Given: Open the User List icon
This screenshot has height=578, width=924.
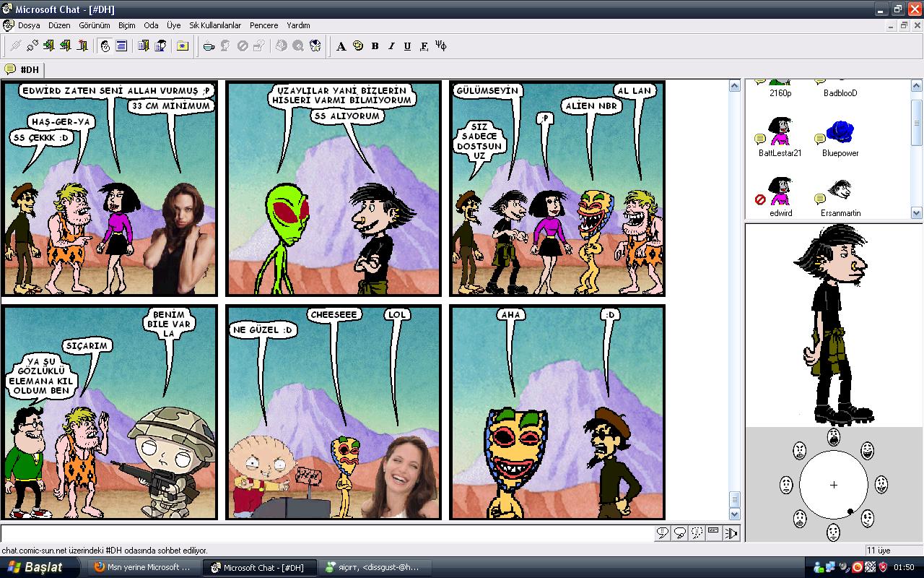Looking at the screenshot, I should point(160,46).
